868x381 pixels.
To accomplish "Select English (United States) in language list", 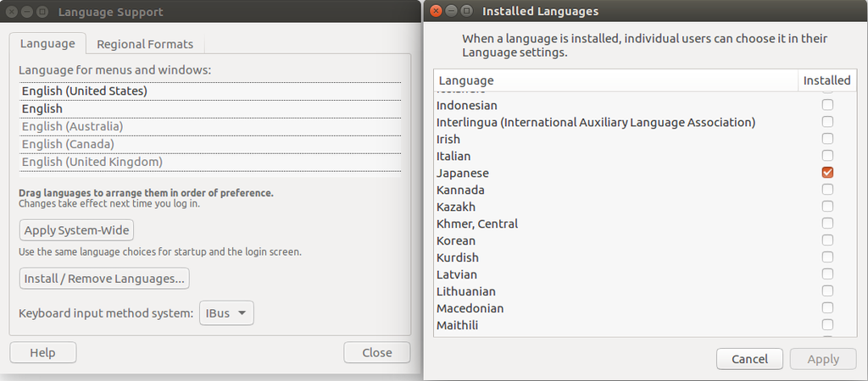I will point(210,91).
